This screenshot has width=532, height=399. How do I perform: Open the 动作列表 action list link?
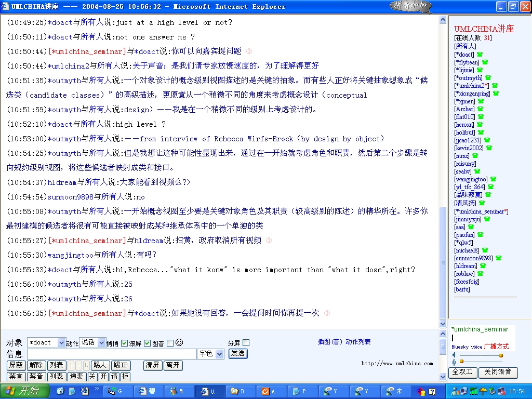point(358,342)
